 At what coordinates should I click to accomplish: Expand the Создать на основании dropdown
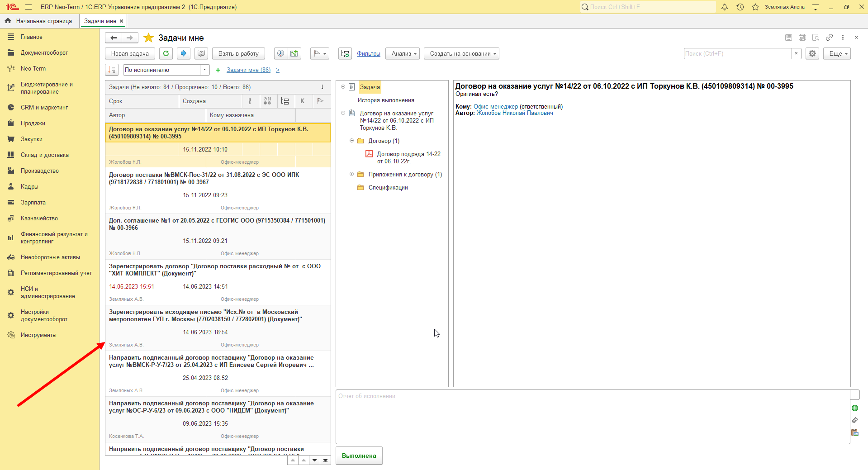tap(461, 53)
